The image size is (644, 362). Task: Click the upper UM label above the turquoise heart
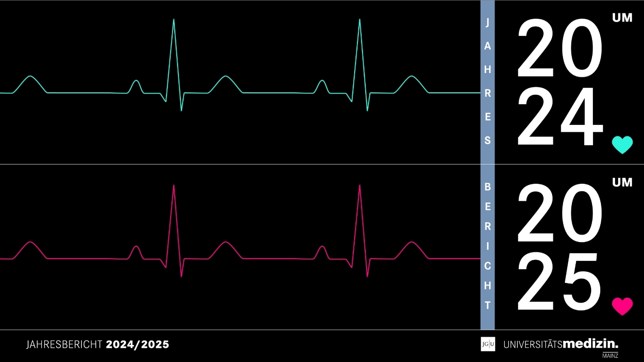(x=622, y=18)
